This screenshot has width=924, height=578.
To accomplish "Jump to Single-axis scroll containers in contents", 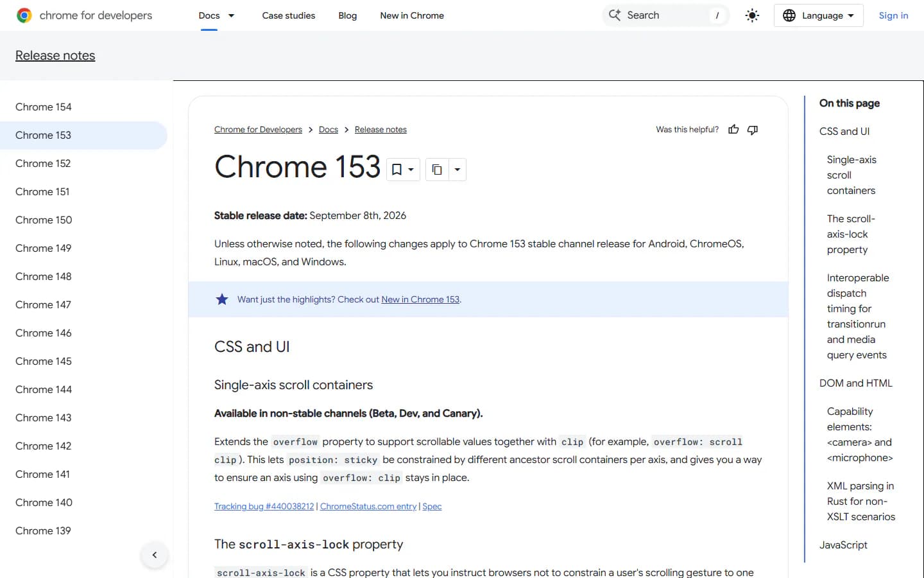I will tap(851, 175).
